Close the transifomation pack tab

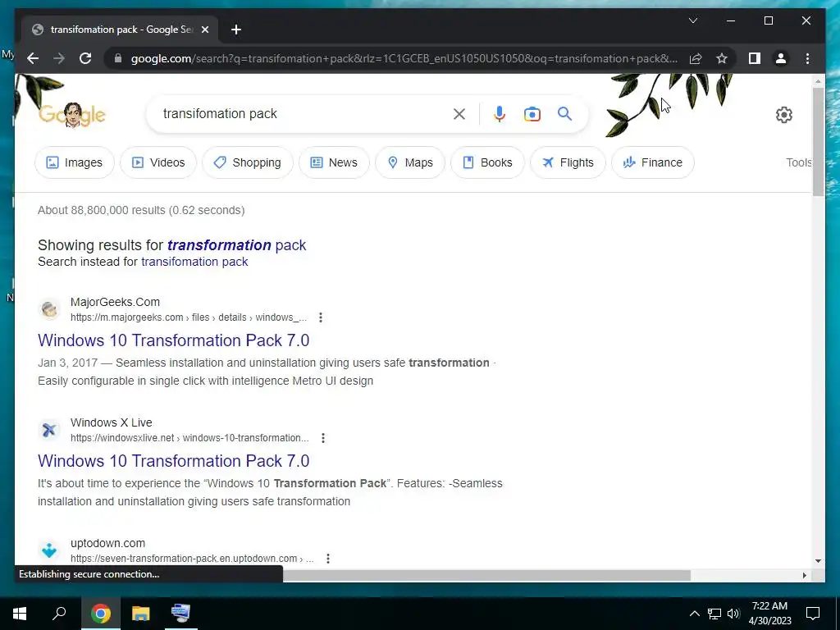click(x=204, y=30)
